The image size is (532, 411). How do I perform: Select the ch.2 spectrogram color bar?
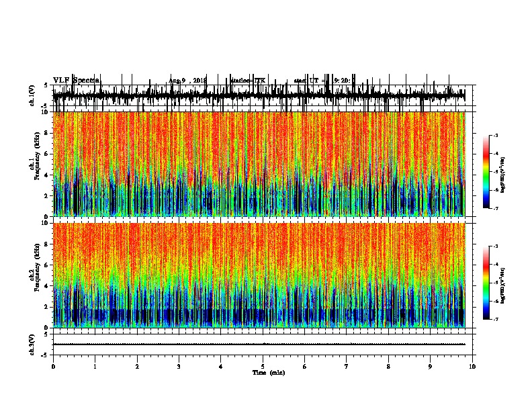[486, 283]
